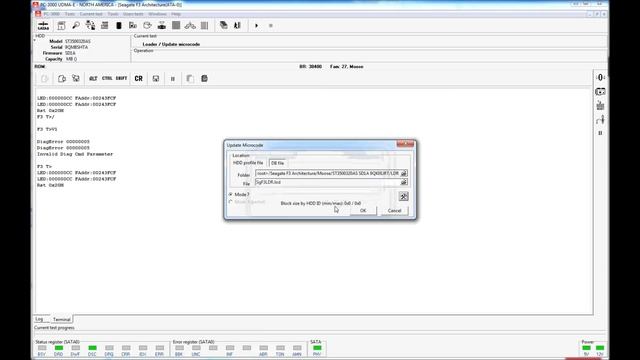Switch to the HDD profile file tab

click(x=248, y=163)
